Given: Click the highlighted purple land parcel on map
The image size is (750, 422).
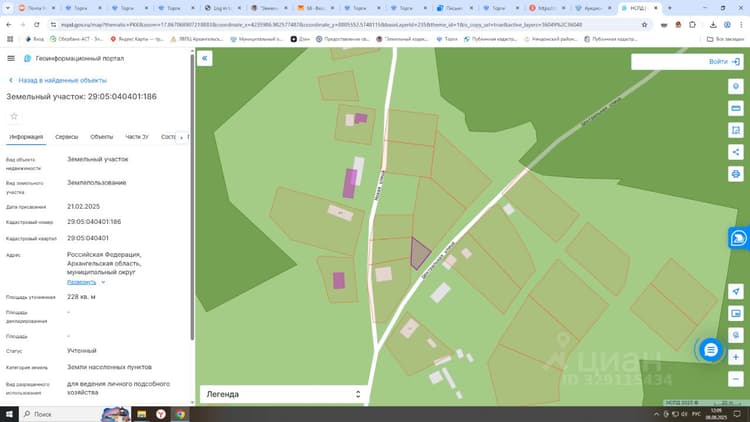Looking at the screenshot, I should (x=419, y=254).
